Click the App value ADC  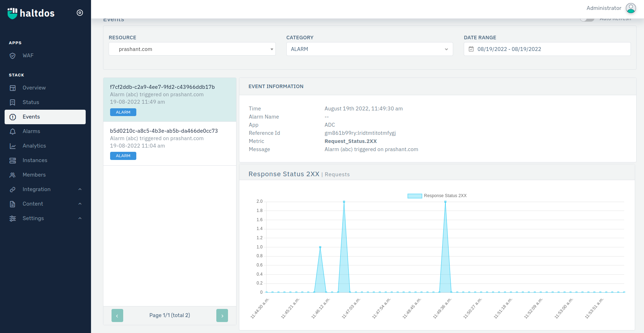pyautogui.click(x=330, y=125)
